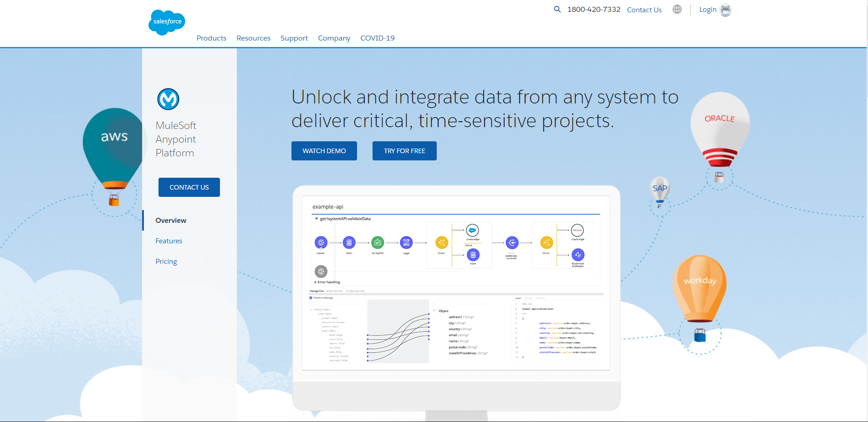Image resolution: width=868 pixels, height=422 pixels.
Task: Click the example-api title in the mockup
Action: pos(328,207)
